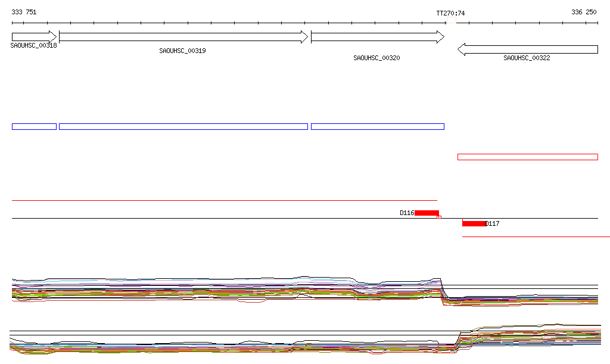Viewport: 610px width, 364px height.
Task: Select blue box under SAOUHSC_00319
Action: 183,126
